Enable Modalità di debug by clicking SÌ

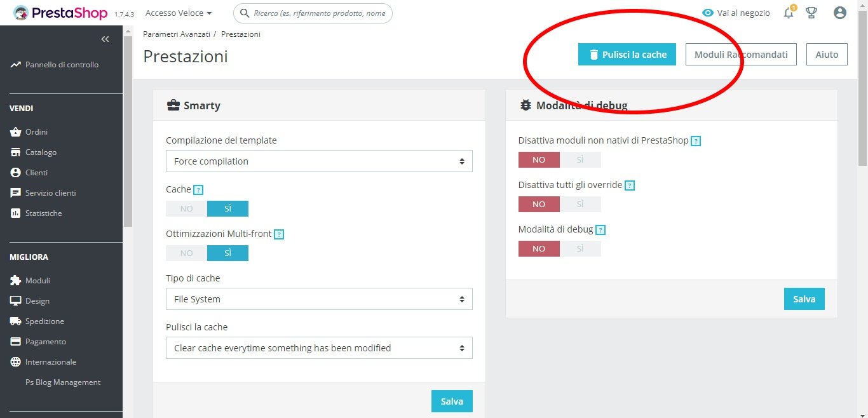coord(580,248)
